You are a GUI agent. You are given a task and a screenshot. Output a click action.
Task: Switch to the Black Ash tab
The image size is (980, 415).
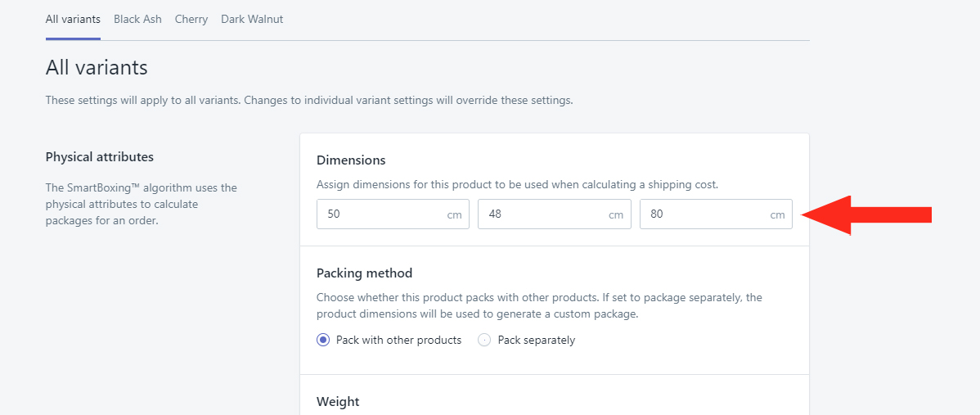(x=137, y=20)
